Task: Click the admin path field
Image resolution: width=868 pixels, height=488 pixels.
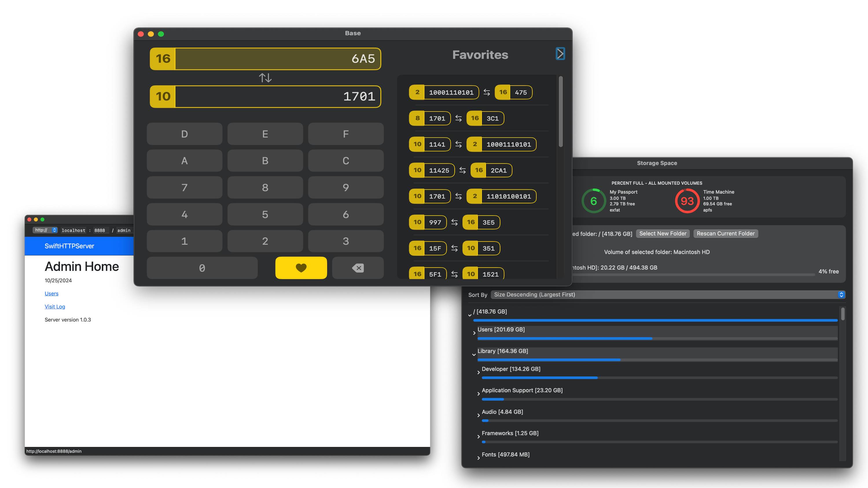Action: coord(124,230)
